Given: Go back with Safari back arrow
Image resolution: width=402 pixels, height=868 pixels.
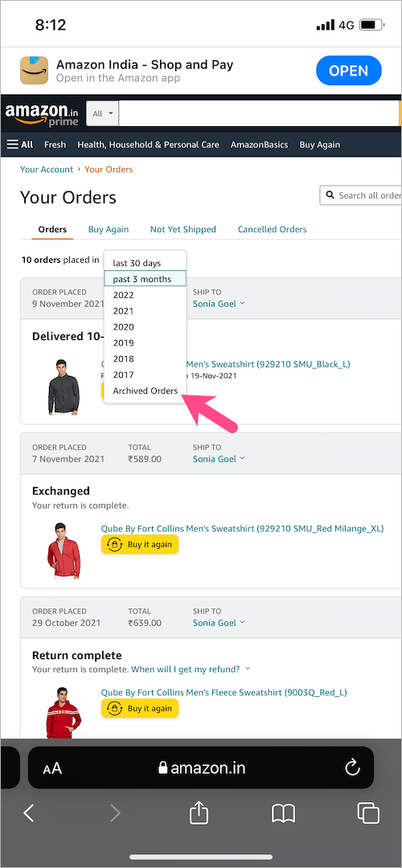Looking at the screenshot, I should 29,813.
